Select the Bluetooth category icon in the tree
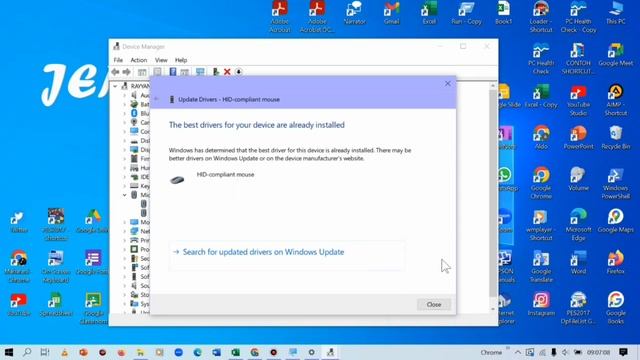Screen dimensions: 640x360 click(134, 113)
